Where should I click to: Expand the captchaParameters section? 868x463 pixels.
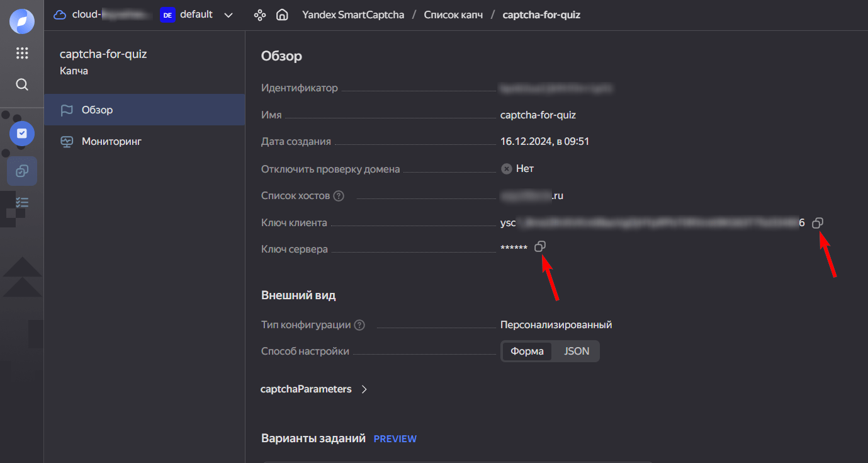(x=314, y=389)
